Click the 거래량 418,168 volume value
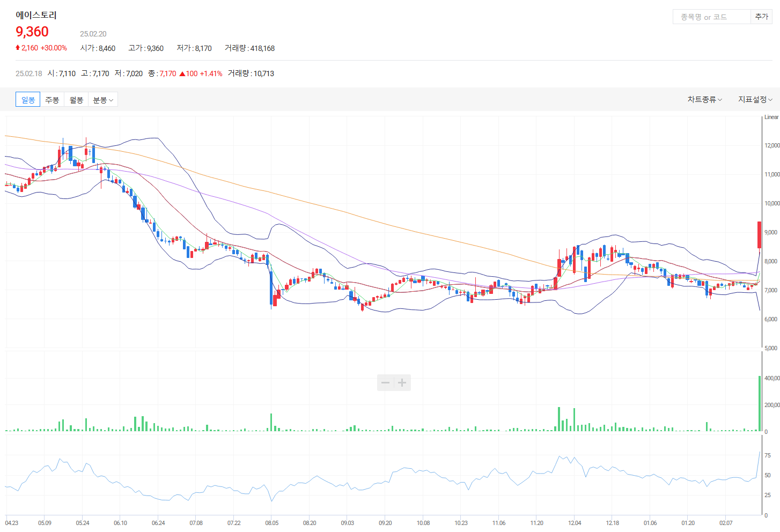Viewport: 780px width, 532px height. [249, 48]
